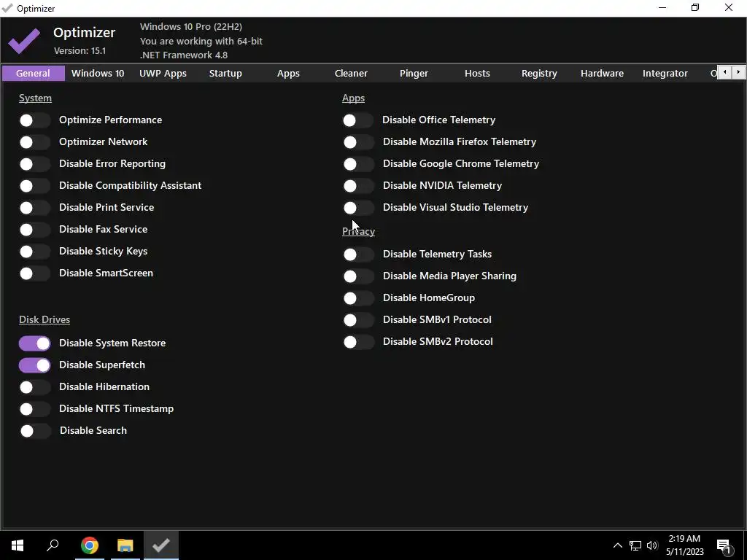747x560 pixels.
Task: Toggle Disable SMBv1 Protocol
Action: 358,320
